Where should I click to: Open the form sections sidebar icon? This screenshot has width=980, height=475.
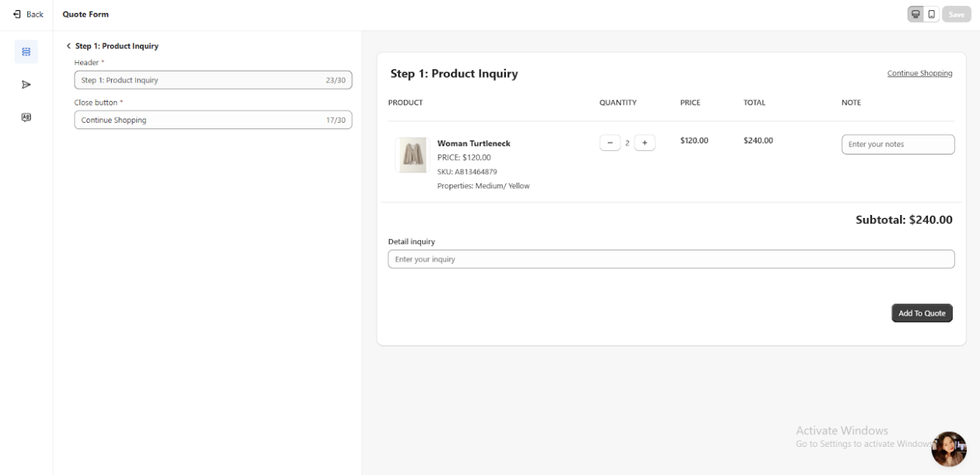tap(26, 52)
